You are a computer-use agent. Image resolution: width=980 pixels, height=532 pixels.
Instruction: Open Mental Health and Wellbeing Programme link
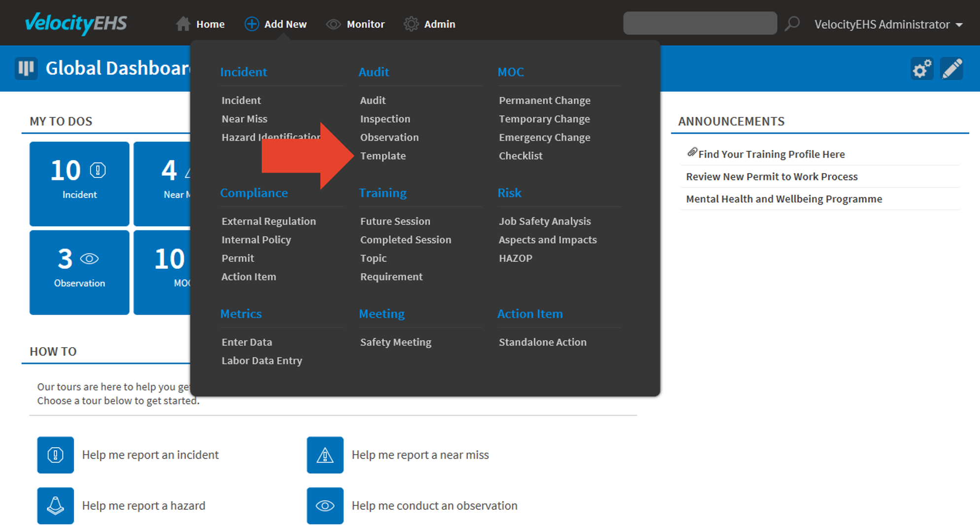coord(784,199)
